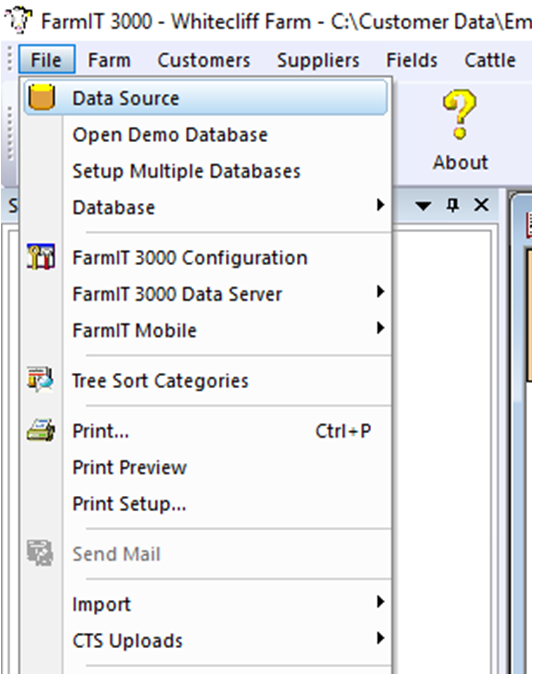
Task: Click the toolbar grip handle below File
Action: pos(10,133)
